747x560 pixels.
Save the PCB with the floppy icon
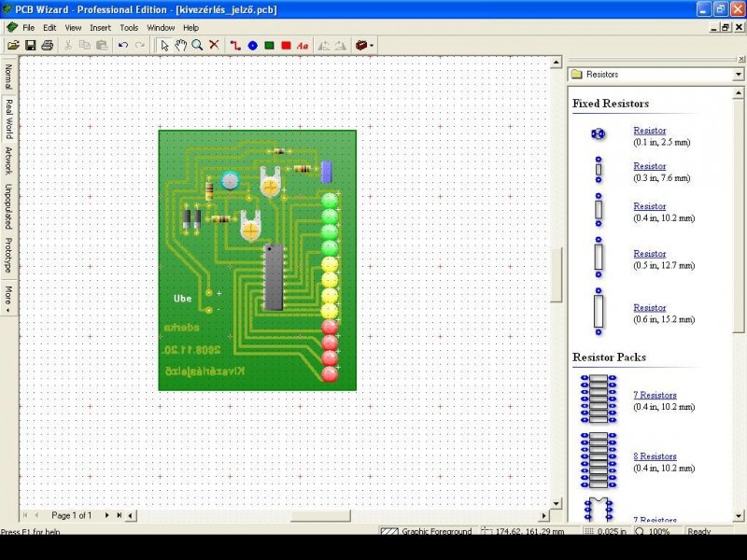(x=31, y=46)
